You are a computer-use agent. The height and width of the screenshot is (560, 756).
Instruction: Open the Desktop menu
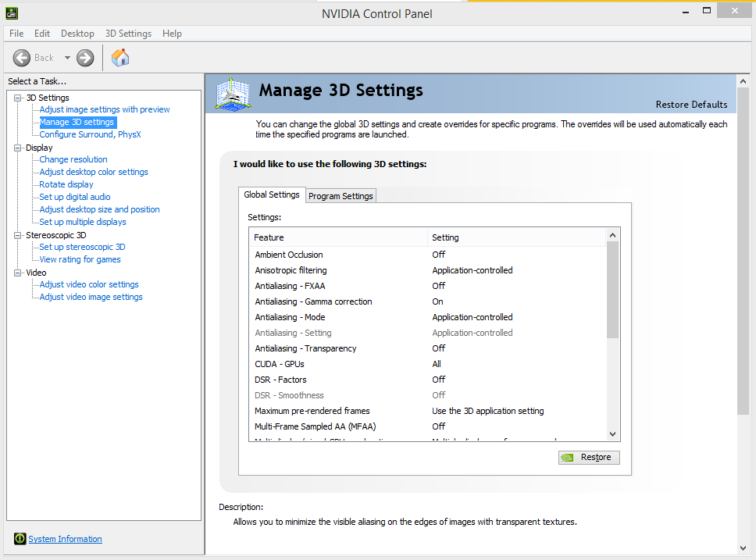tap(77, 34)
